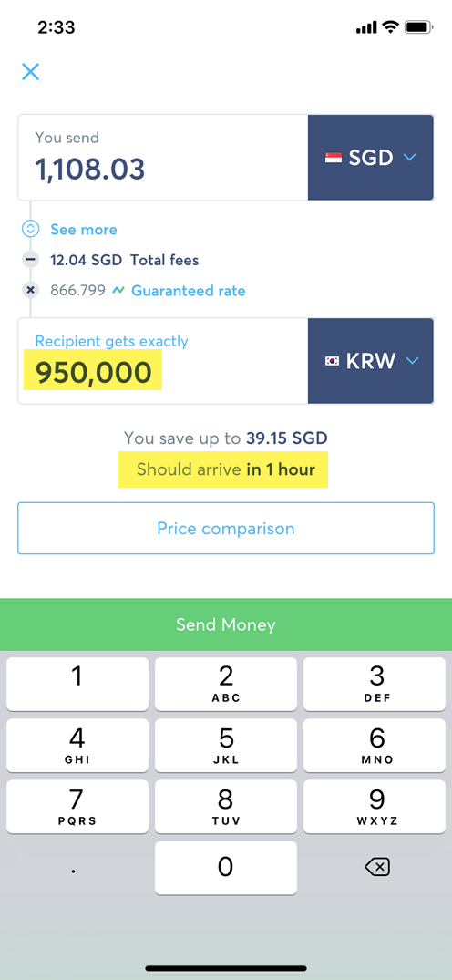
Task: Tap the green rate trend chart icon
Action: click(x=118, y=291)
